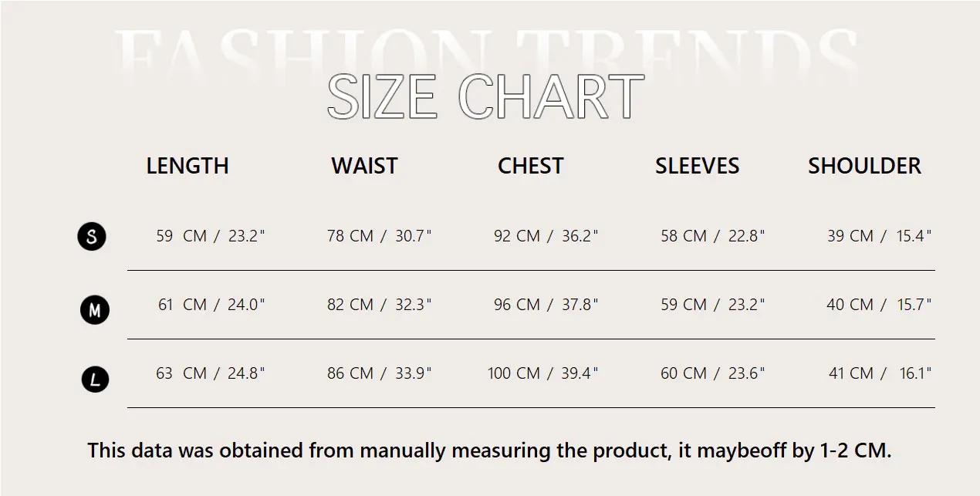Select the medium chest value 96 CM
This screenshot has height=496, width=980.
(x=517, y=305)
